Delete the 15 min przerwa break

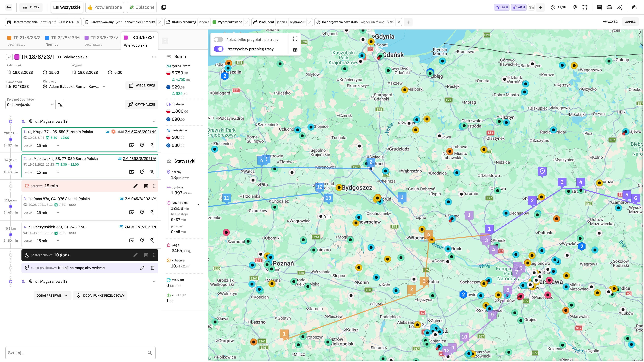click(x=146, y=186)
